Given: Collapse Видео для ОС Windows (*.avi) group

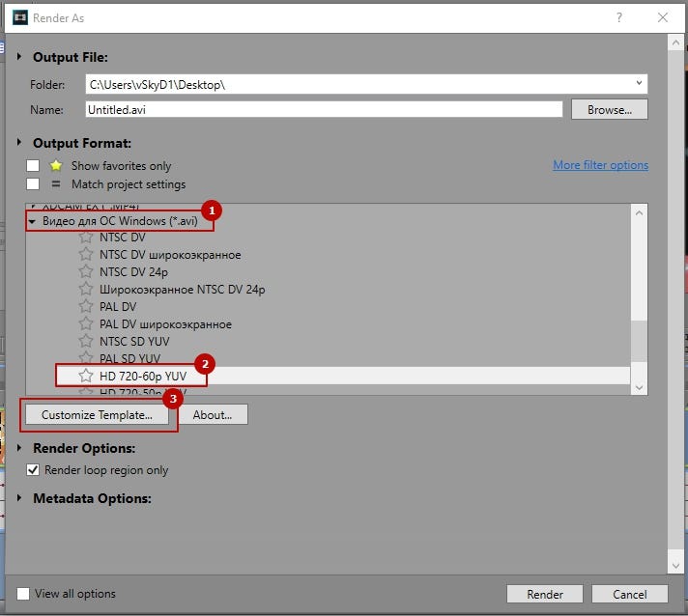Looking at the screenshot, I should (32, 221).
